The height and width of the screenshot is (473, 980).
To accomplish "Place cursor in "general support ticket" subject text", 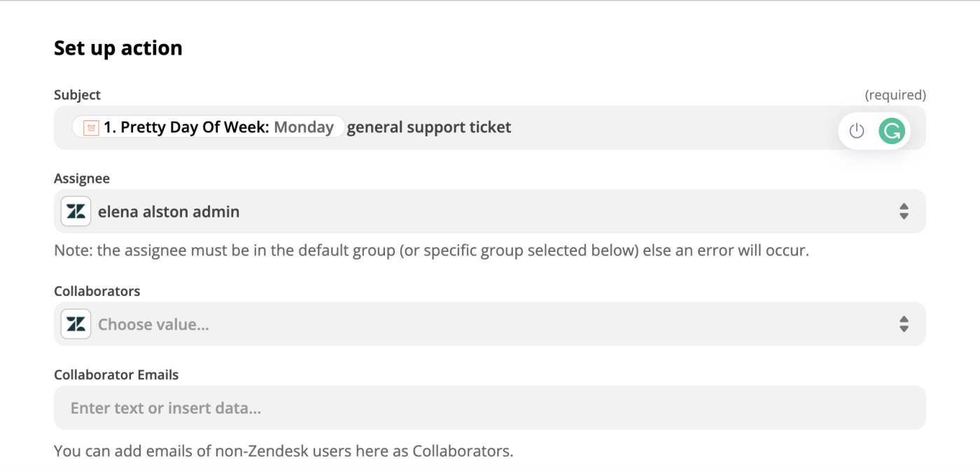I will pyautogui.click(x=429, y=127).
